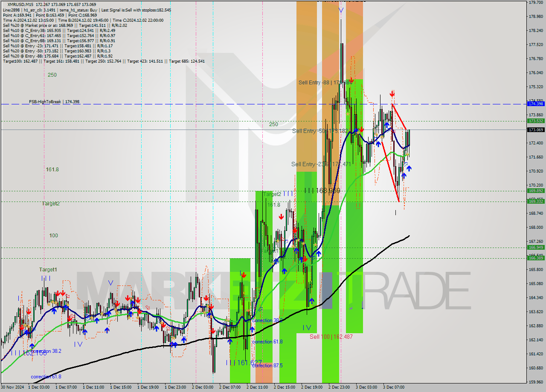Click the I I I 161.627 wave label
The image size is (546, 392).
[x=243, y=363]
